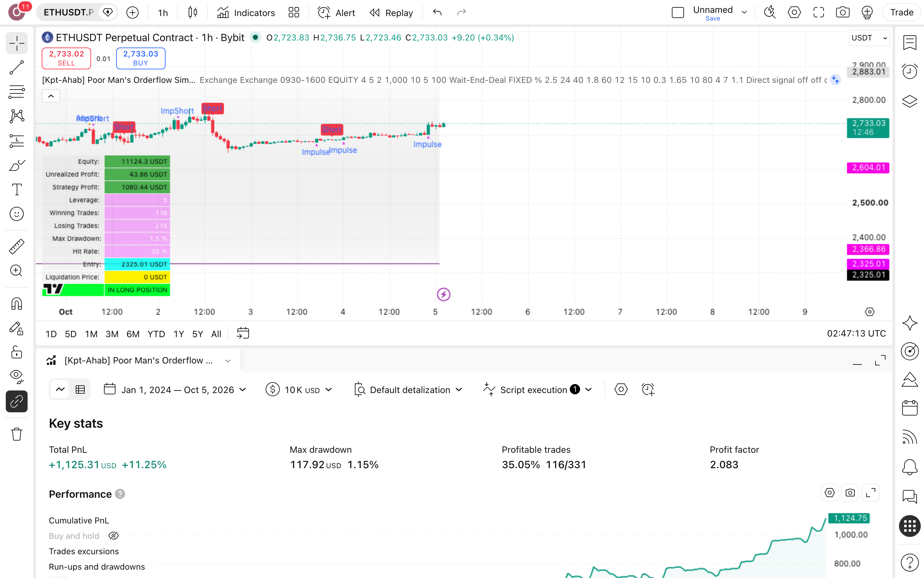
Task: Open the Trade panel button
Action: point(902,13)
